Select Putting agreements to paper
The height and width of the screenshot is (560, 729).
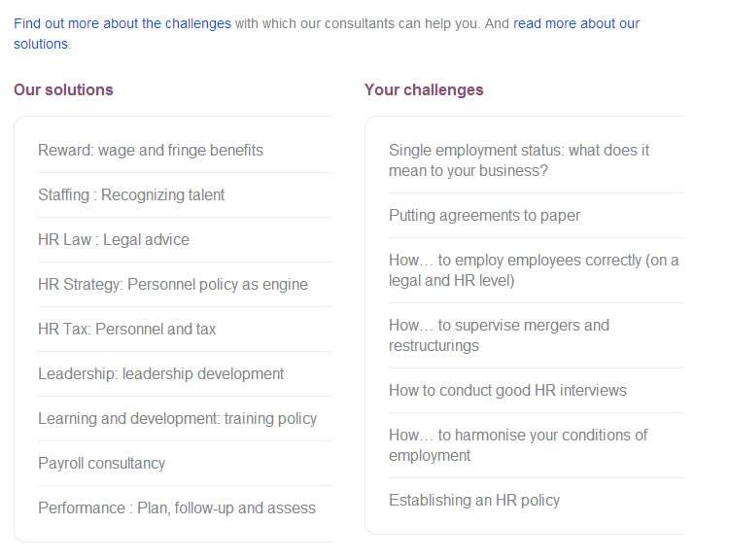(x=484, y=216)
